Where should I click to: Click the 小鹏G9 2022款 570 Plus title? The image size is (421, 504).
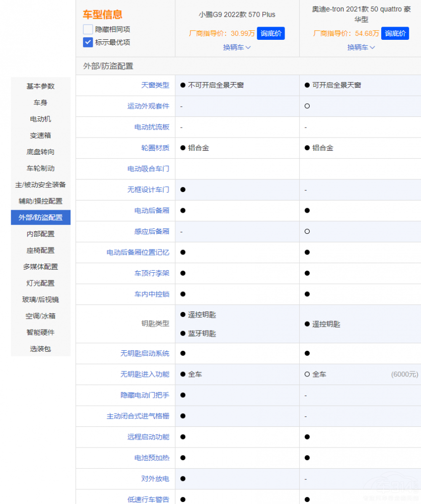[x=237, y=15]
